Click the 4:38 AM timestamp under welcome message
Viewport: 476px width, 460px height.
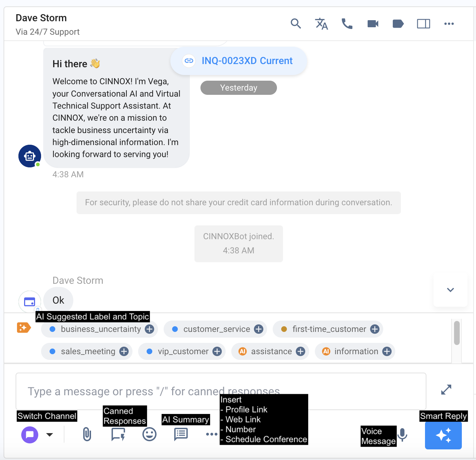pos(68,174)
